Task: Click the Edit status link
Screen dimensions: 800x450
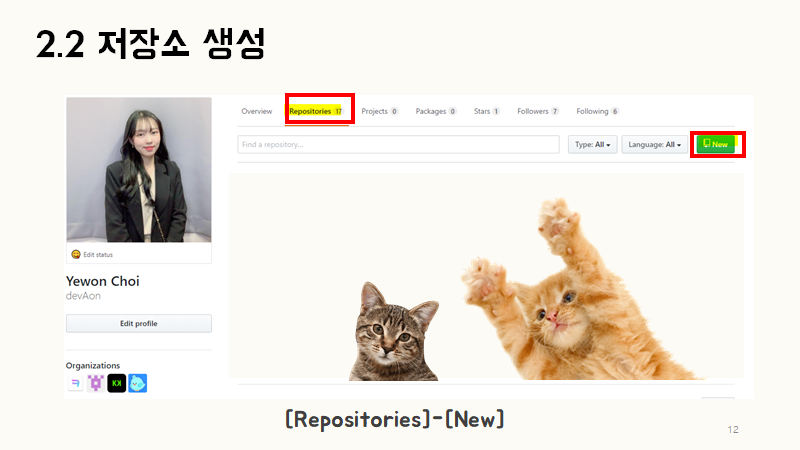Action: (x=98, y=255)
